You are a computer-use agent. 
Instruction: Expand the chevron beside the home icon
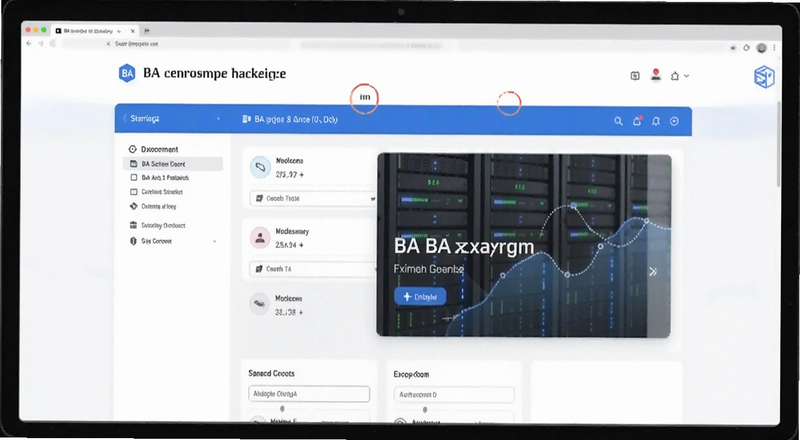(686, 76)
